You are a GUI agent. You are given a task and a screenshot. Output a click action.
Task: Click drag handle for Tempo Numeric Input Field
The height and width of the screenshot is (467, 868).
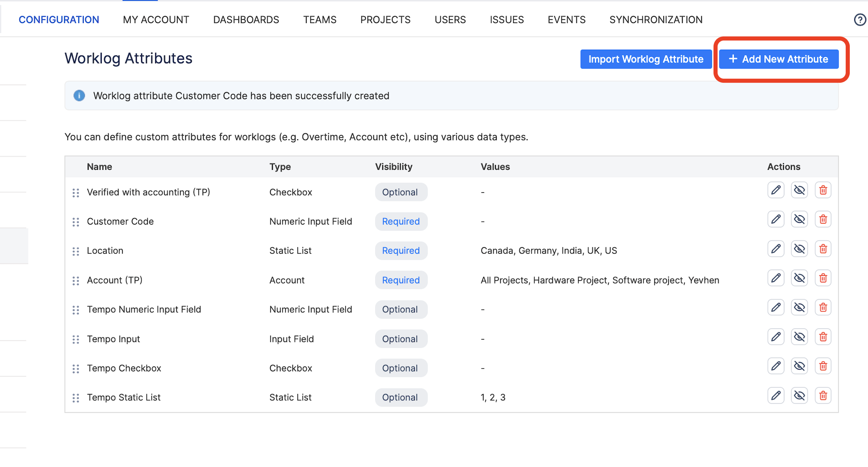coord(76,310)
